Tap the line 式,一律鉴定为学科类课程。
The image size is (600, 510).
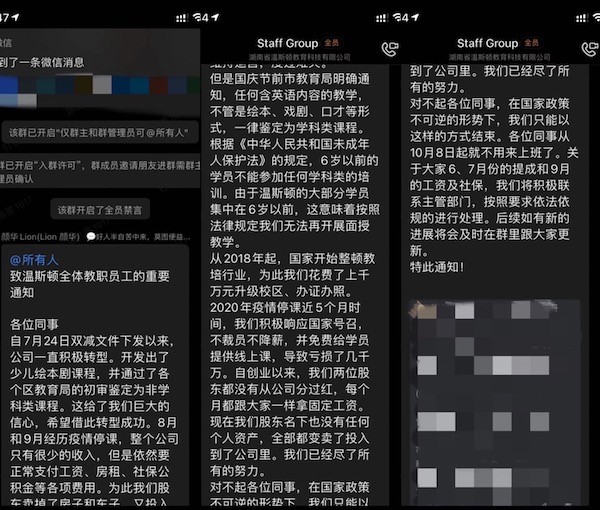(x=287, y=128)
